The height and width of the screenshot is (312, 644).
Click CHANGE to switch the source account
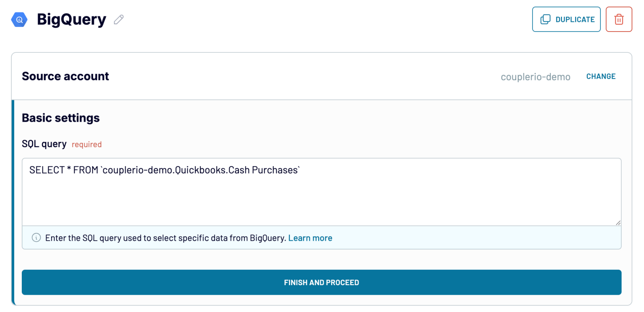coord(601,76)
